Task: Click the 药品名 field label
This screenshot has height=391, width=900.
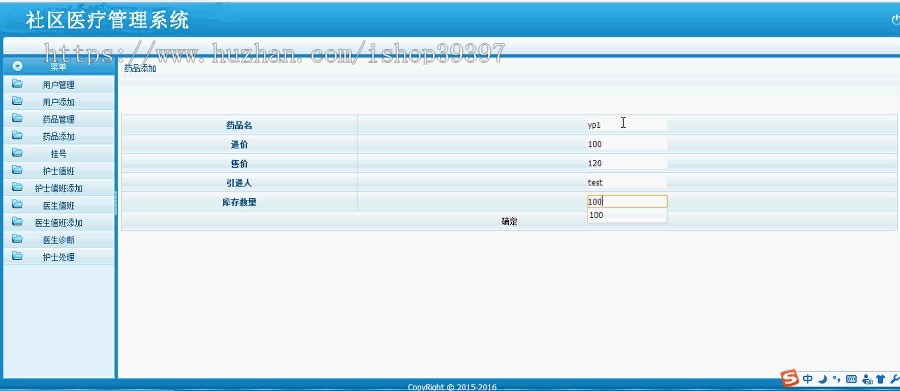Action: (x=239, y=125)
